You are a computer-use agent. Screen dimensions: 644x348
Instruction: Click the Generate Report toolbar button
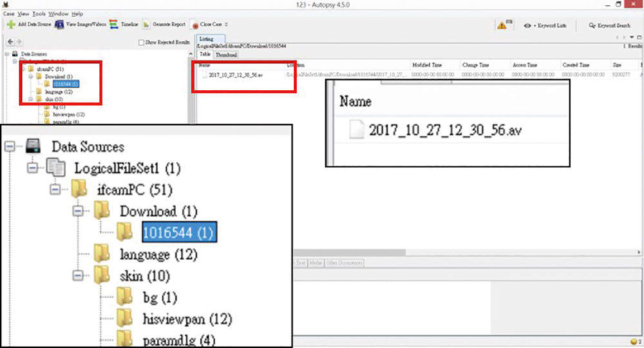pos(164,24)
